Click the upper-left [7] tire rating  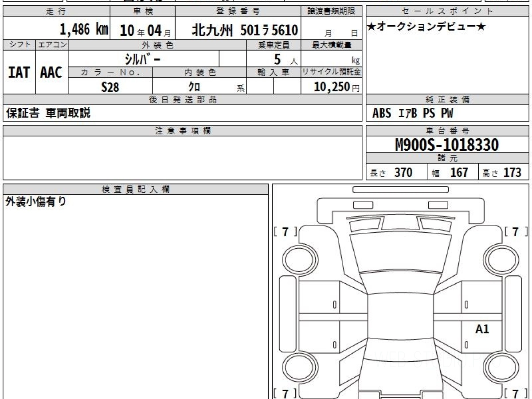click(x=285, y=231)
